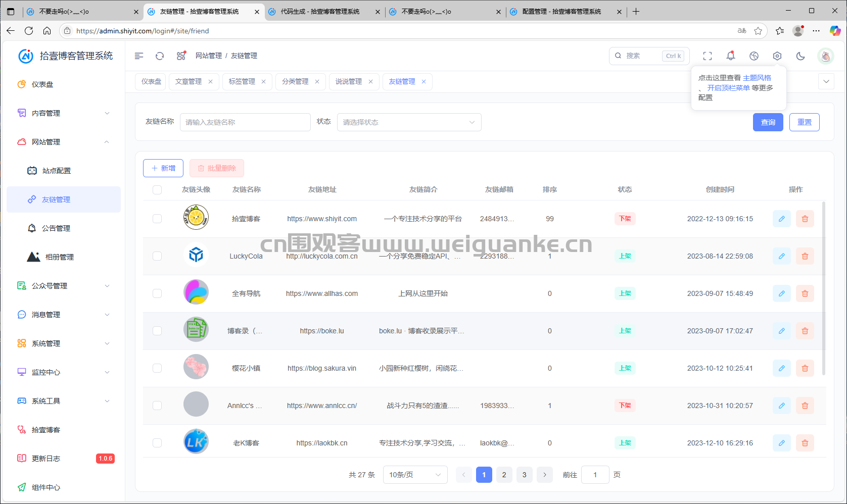Viewport: 847px width, 504px height.
Task: Click the 查询 search button
Action: tap(768, 122)
